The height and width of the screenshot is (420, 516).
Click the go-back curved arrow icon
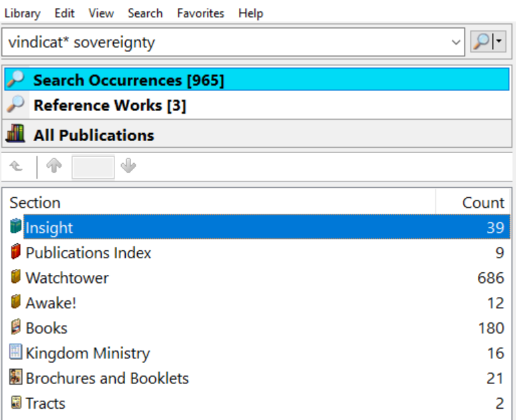[x=16, y=167]
